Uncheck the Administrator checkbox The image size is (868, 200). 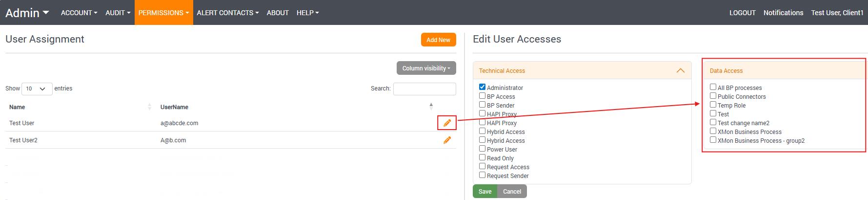click(482, 87)
